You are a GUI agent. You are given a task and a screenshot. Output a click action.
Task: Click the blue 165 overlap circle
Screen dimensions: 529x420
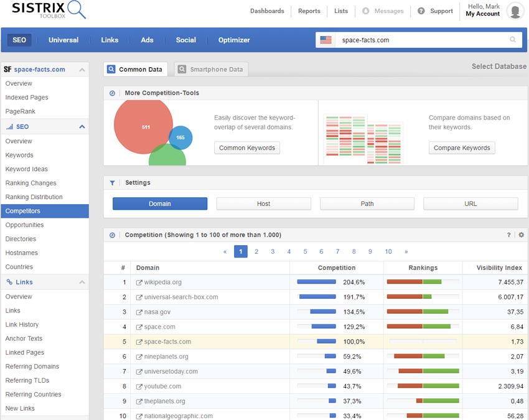coord(181,138)
